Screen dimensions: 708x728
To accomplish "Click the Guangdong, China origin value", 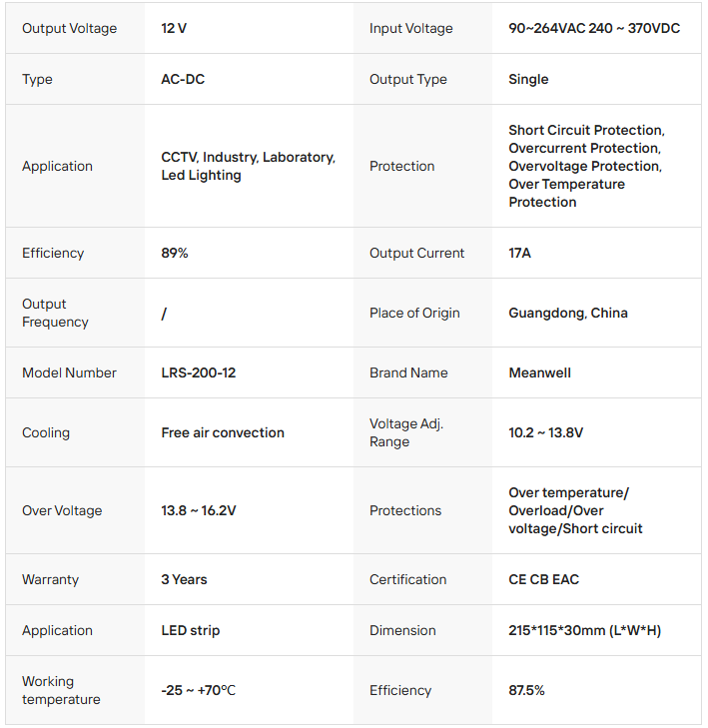I will pyautogui.click(x=568, y=313).
